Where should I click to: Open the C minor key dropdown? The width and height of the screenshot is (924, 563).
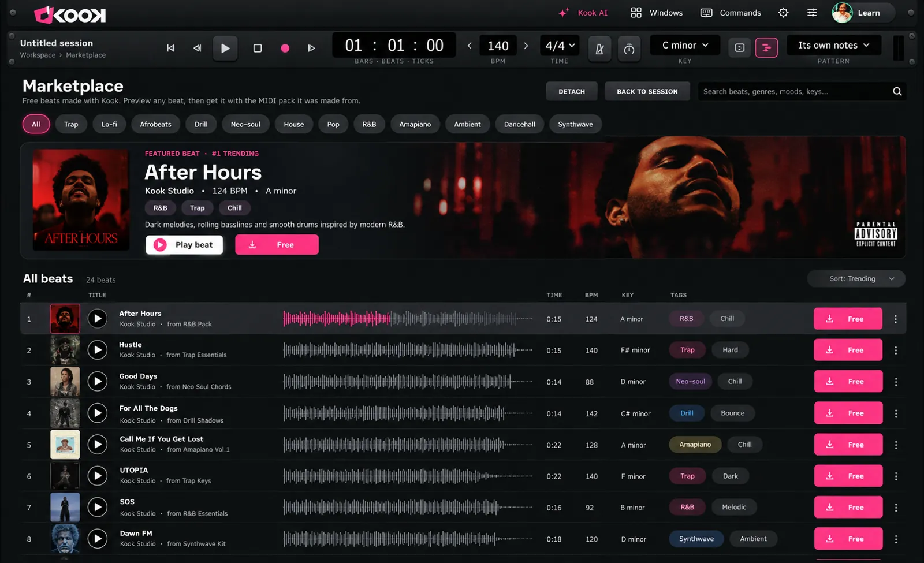tap(685, 45)
